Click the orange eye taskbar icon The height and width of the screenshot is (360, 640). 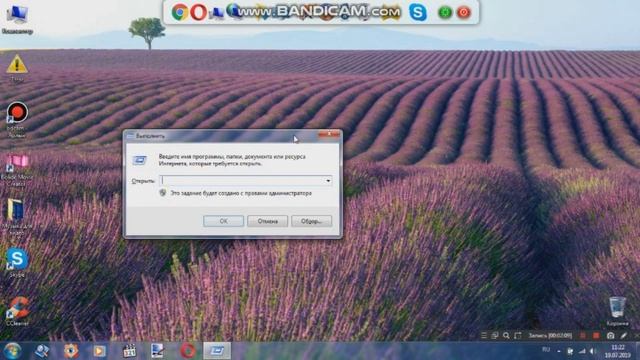click(x=71, y=351)
